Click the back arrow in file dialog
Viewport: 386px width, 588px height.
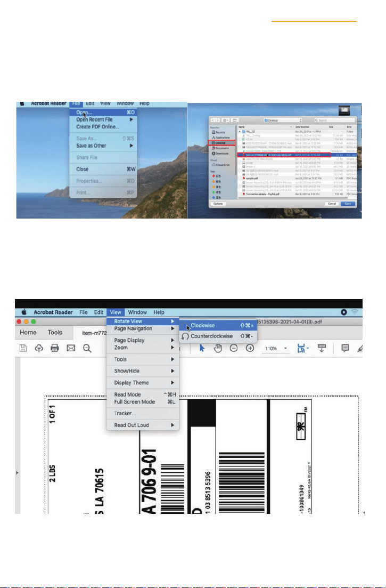tap(213, 120)
